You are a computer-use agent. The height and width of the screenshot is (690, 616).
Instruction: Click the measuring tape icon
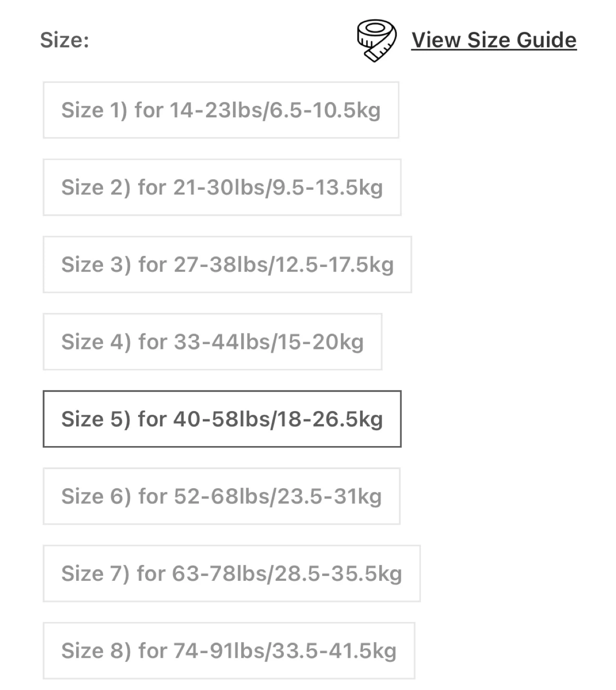click(376, 40)
